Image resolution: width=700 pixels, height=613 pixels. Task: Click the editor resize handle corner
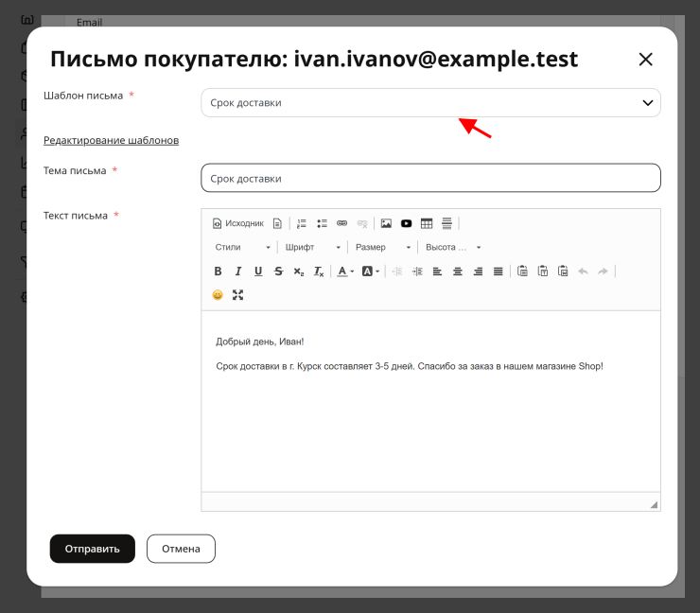(x=654, y=505)
